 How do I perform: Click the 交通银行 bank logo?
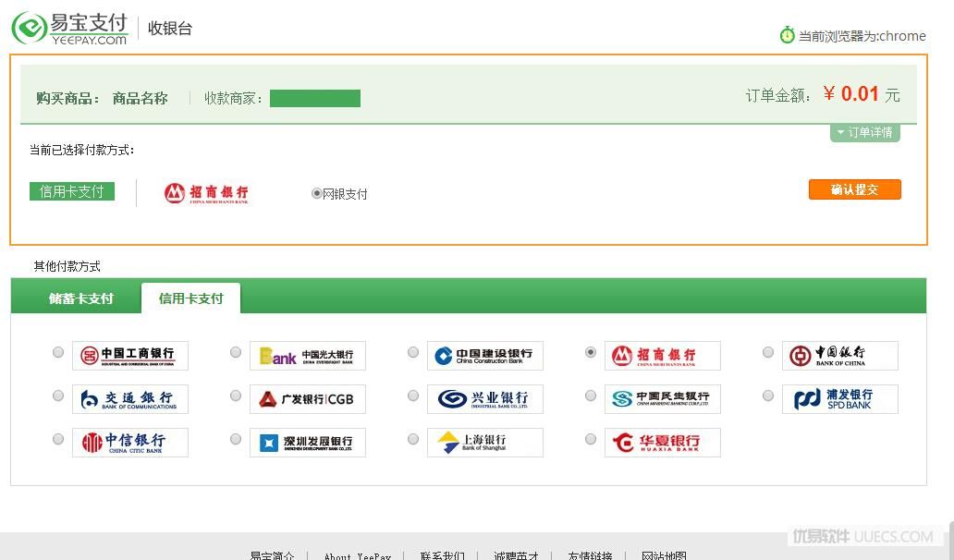pyautogui.click(x=130, y=399)
